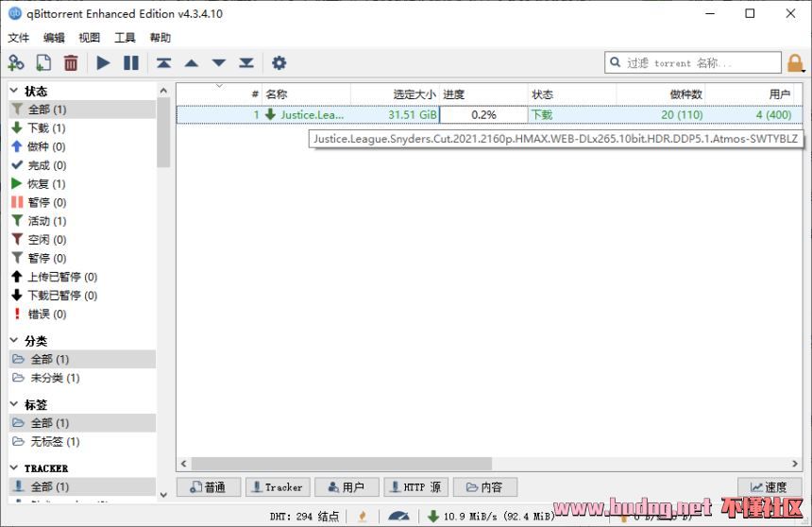Image resolution: width=812 pixels, height=527 pixels.
Task: Click torrent list scroll right arrow
Action: tap(795, 464)
